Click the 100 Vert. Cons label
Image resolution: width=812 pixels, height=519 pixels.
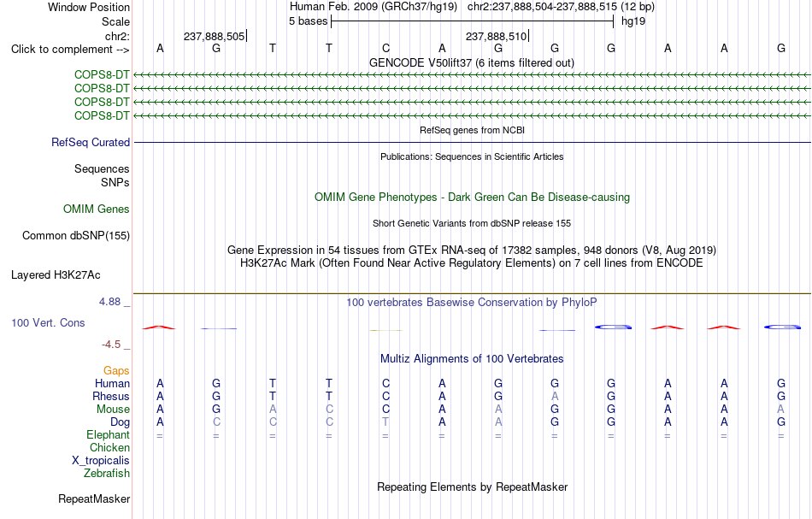pos(48,322)
